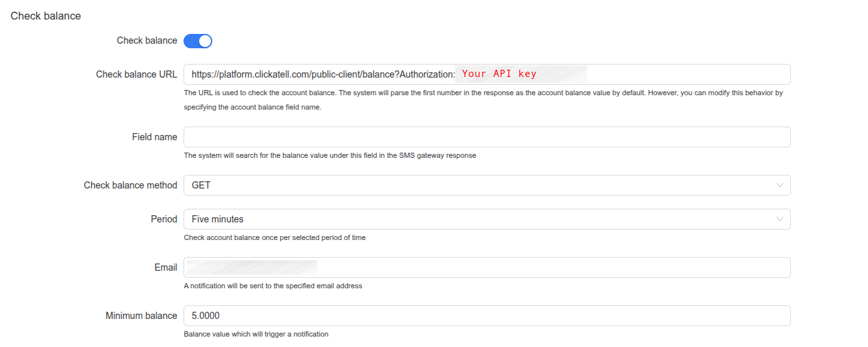Click the chevron arrow in Check balance method

pyautogui.click(x=779, y=185)
